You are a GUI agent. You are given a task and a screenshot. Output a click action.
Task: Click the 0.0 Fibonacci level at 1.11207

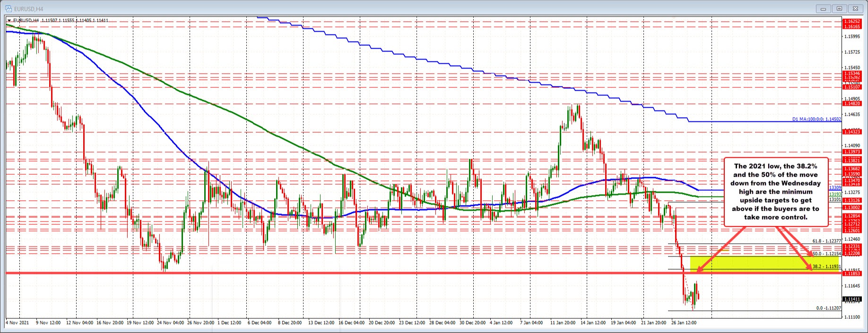(828, 308)
